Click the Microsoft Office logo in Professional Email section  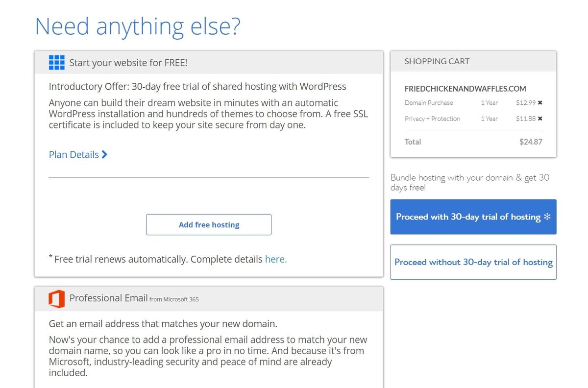click(x=56, y=298)
